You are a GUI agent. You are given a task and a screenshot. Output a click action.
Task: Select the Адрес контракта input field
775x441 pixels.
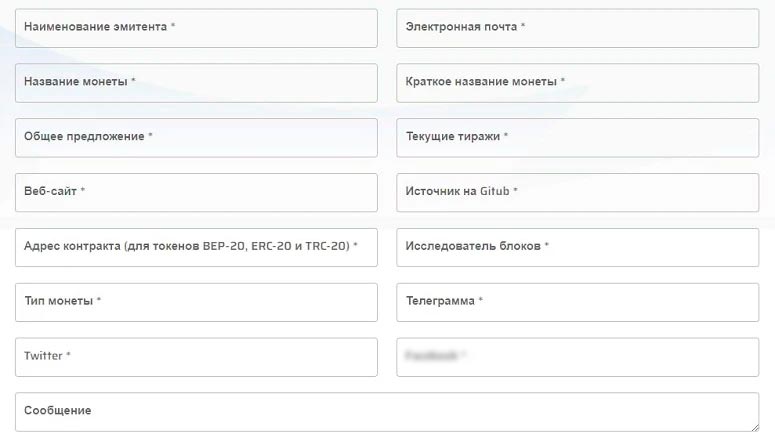[x=196, y=248]
